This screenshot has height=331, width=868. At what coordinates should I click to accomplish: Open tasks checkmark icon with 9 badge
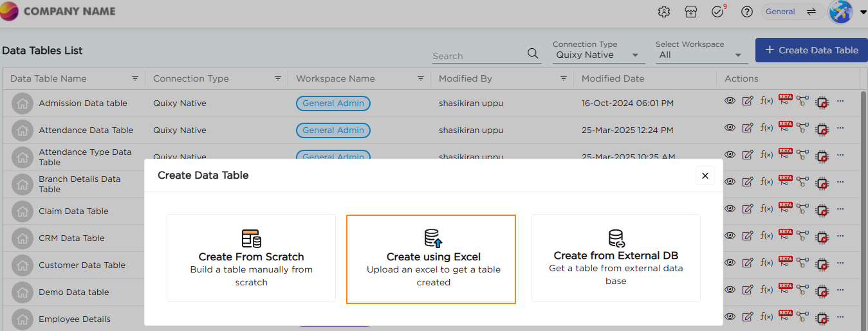[x=718, y=12]
